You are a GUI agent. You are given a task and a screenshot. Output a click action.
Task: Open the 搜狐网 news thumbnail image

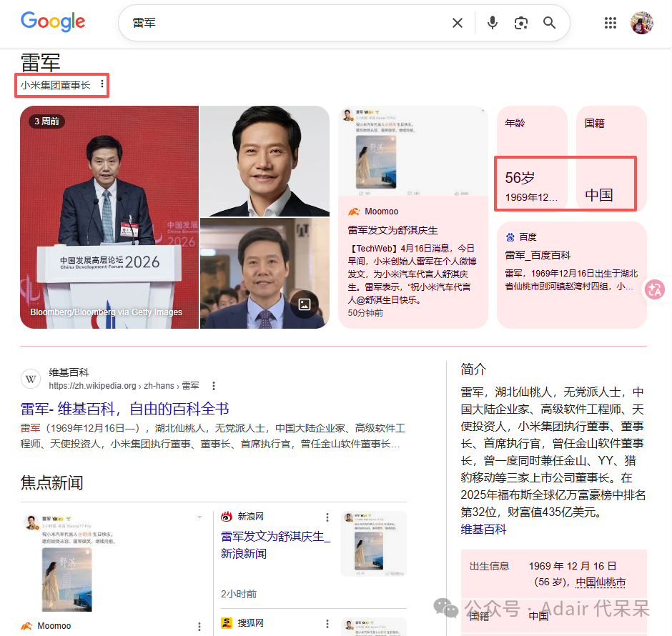(374, 627)
